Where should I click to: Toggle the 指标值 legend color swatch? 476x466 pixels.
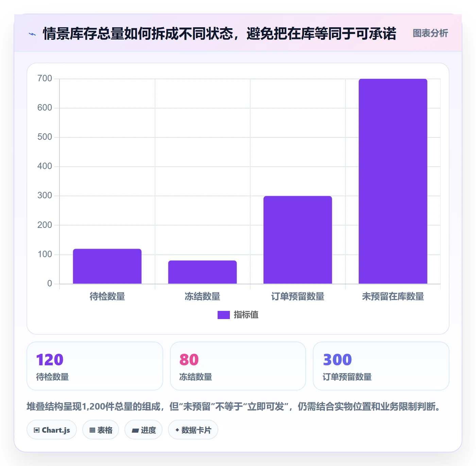click(x=223, y=315)
